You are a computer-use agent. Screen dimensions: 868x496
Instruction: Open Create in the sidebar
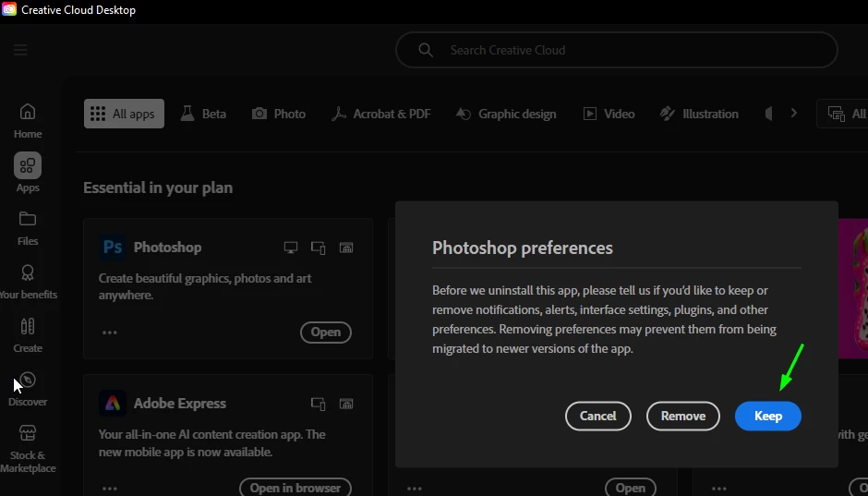(28, 335)
